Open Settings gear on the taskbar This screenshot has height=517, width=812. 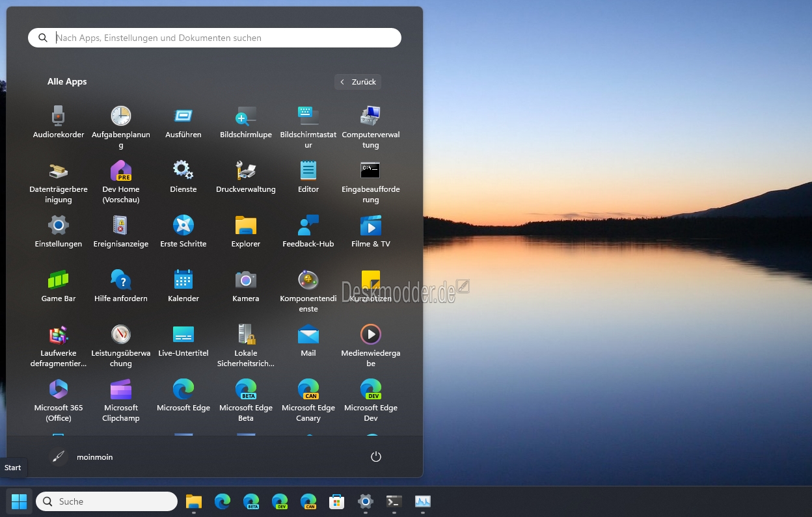point(366,501)
